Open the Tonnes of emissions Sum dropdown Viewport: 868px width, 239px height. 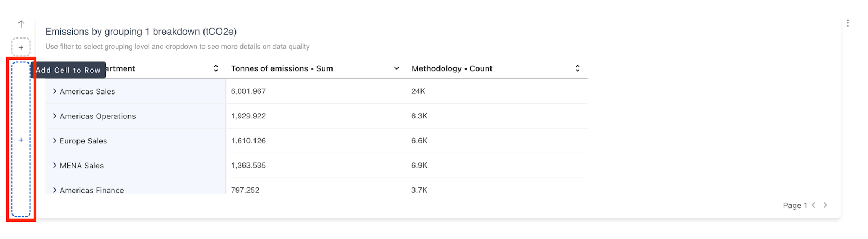click(x=397, y=68)
